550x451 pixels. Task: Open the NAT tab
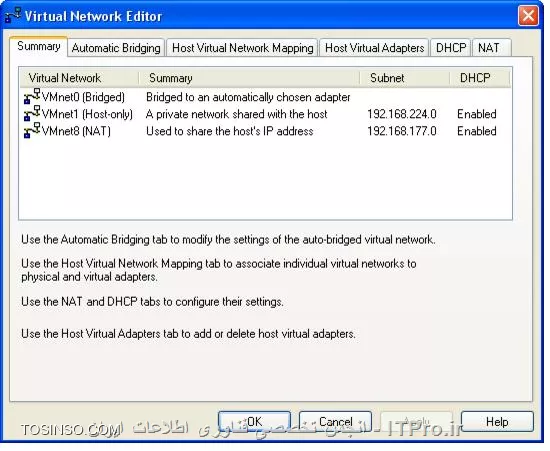491,48
